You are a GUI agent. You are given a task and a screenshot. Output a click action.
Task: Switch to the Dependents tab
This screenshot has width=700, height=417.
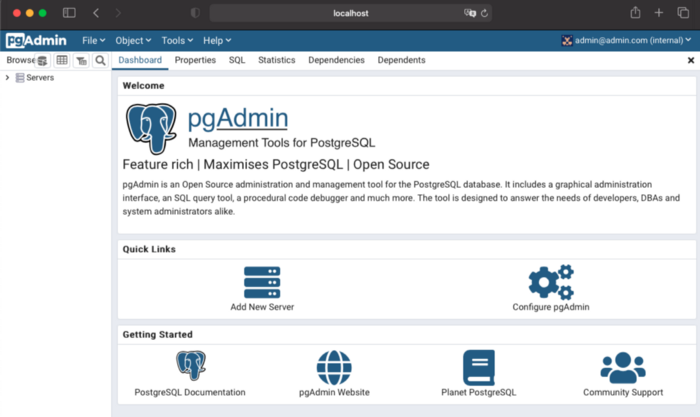pyautogui.click(x=401, y=60)
